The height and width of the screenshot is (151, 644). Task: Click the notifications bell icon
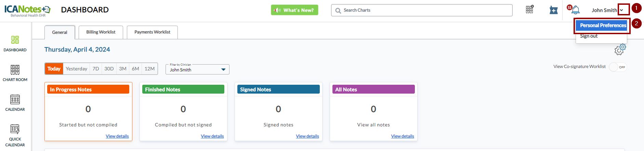pyautogui.click(x=576, y=10)
